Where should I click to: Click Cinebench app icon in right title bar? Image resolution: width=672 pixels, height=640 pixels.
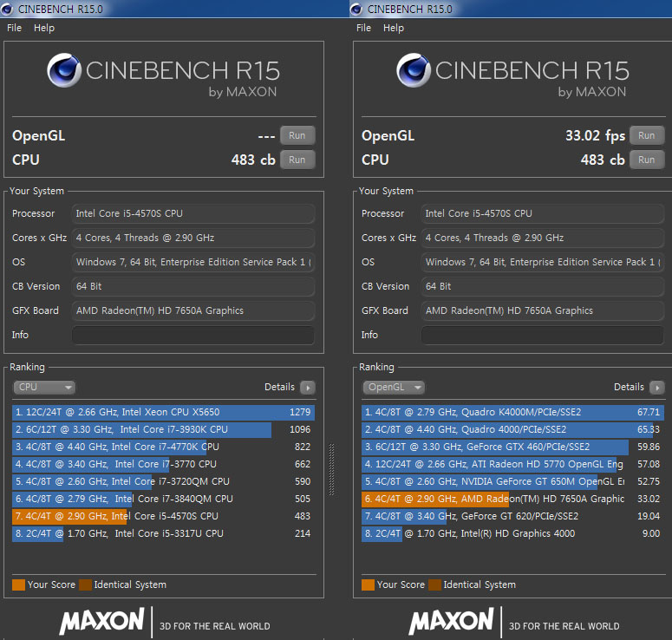point(356,9)
